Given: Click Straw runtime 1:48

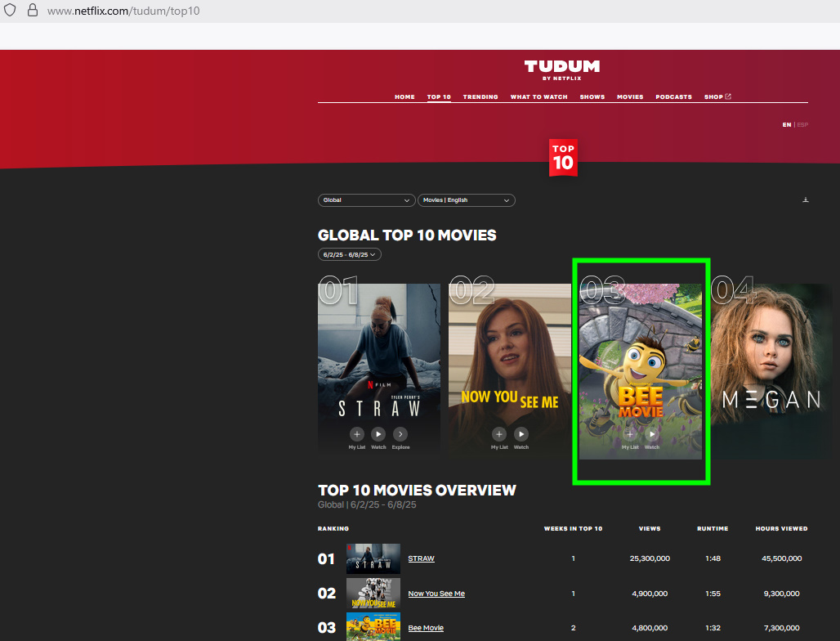Looking at the screenshot, I should pos(713,558).
